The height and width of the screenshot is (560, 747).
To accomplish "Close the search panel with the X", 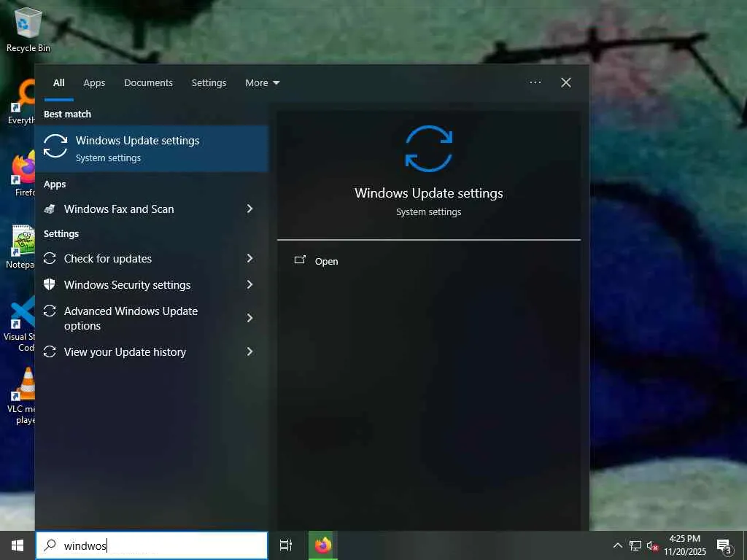I will pyautogui.click(x=566, y=82).
